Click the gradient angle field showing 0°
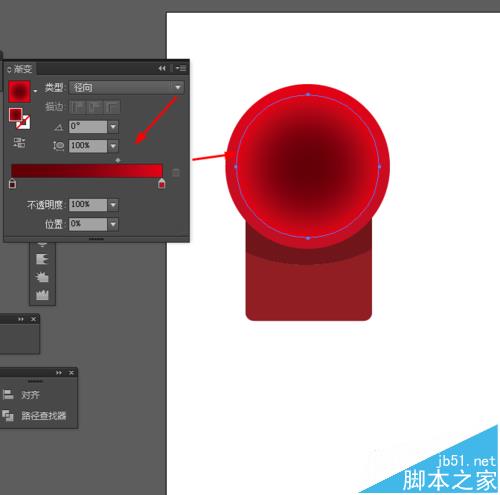This screenshot has width=500, height=495. (88, 127)
